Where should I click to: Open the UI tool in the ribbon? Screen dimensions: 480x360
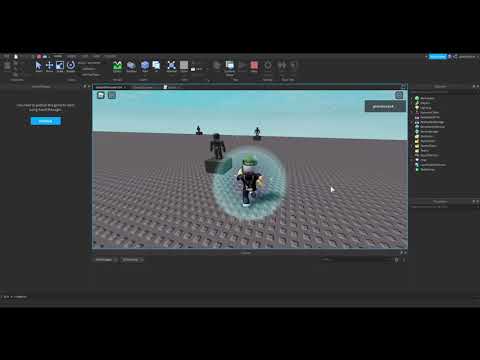tap(156, 66)
